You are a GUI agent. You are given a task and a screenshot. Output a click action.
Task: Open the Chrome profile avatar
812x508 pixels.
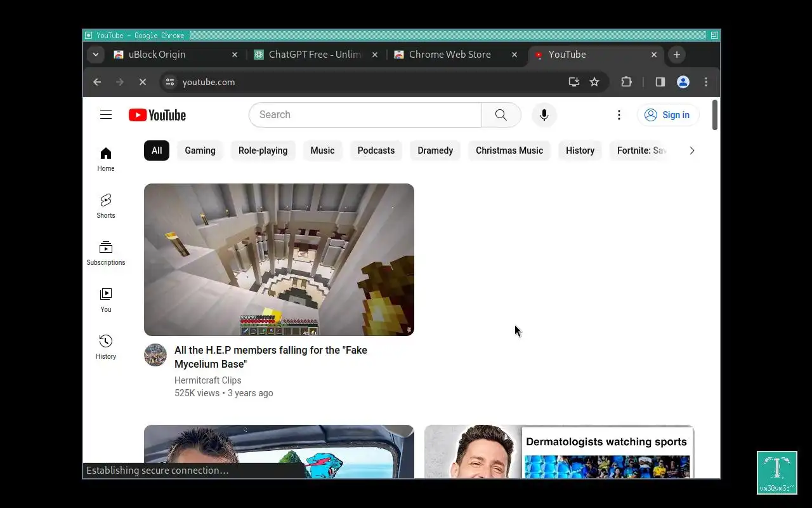pos(683,82)
